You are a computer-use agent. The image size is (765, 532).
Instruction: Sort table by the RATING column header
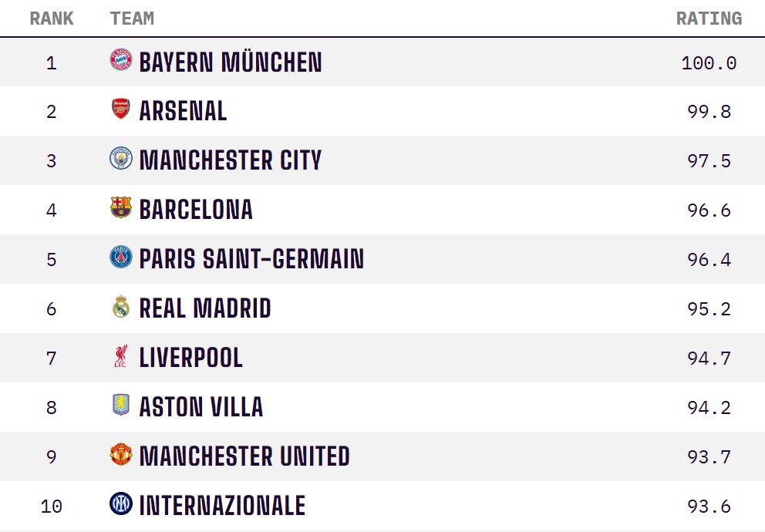point(709,19)
